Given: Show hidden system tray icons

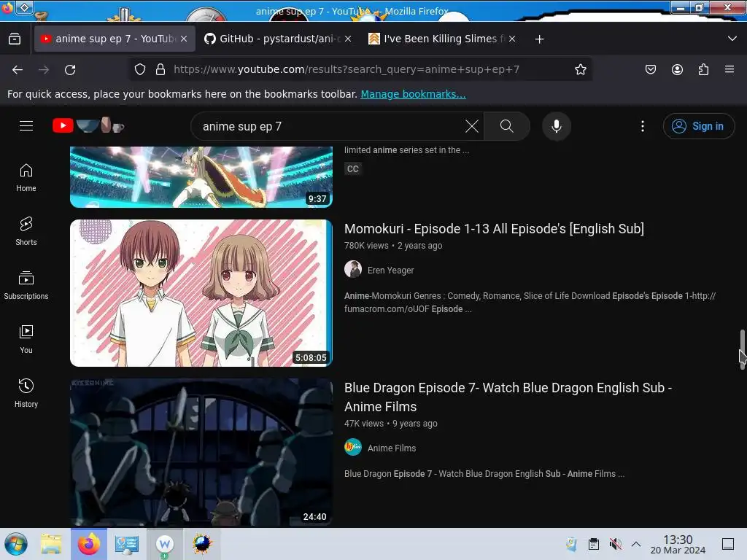Looking at the screenshot, I should tap(636, 544).
